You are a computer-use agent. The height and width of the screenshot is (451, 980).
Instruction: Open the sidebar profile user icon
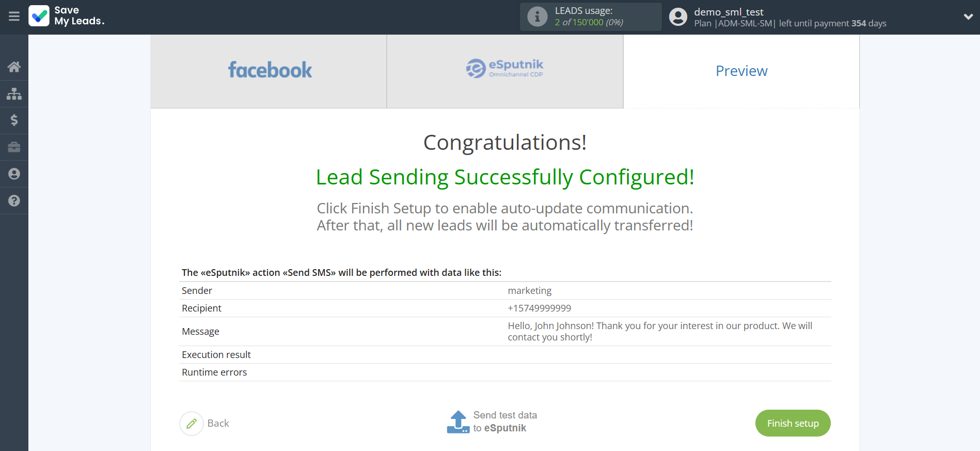pos(14,174)
